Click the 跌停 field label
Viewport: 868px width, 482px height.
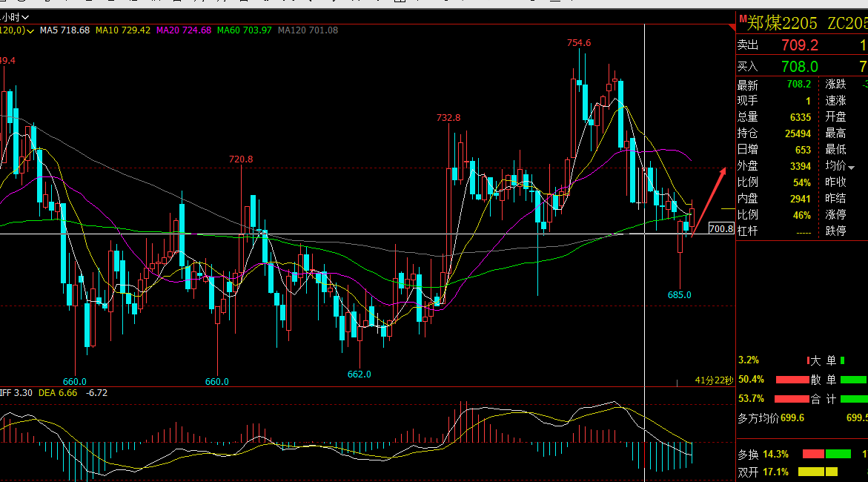coord(836,231)
